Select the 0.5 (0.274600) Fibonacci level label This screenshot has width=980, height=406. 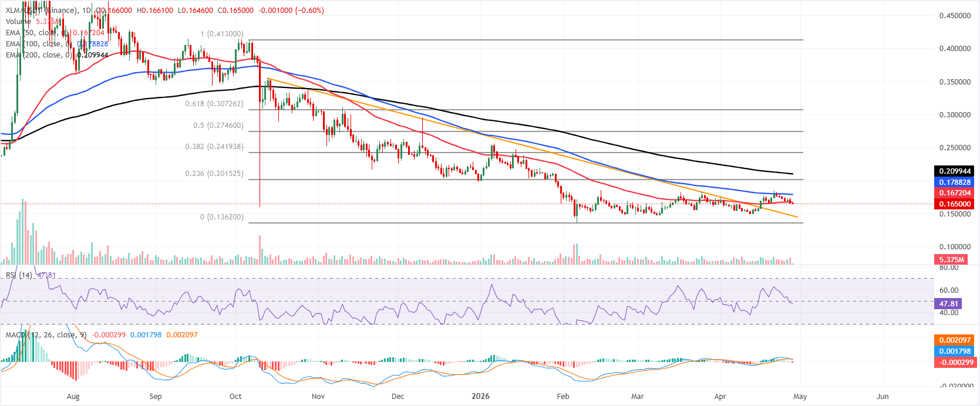(218, 126)
